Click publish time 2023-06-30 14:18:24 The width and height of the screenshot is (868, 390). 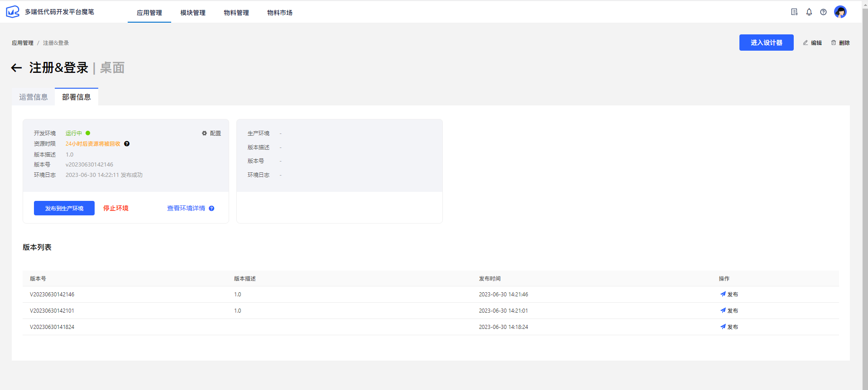point(504,327)
